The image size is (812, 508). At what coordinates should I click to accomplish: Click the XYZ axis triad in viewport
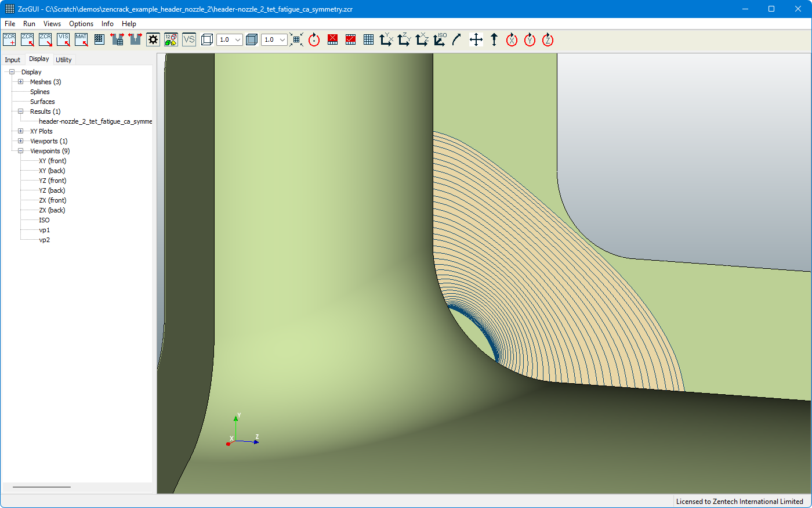coord(242,430)
